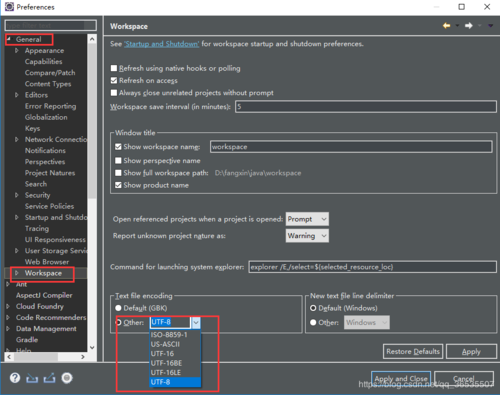Image resolution: width=500 pixels, height=395 pixels.
Task: Select Other line delimiter radio button
Action: [313, 322]
